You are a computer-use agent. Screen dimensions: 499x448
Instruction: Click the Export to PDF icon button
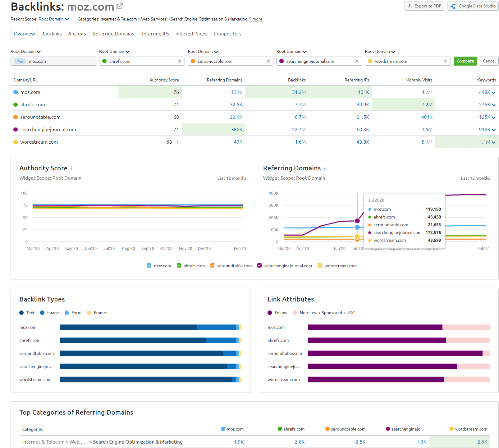(x=424, y=6)
